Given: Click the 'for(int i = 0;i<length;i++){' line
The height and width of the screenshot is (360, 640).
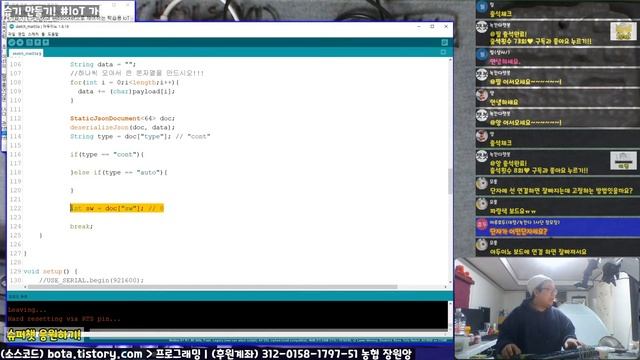Looking at the screenshot, I should click(x=124, y=82).
